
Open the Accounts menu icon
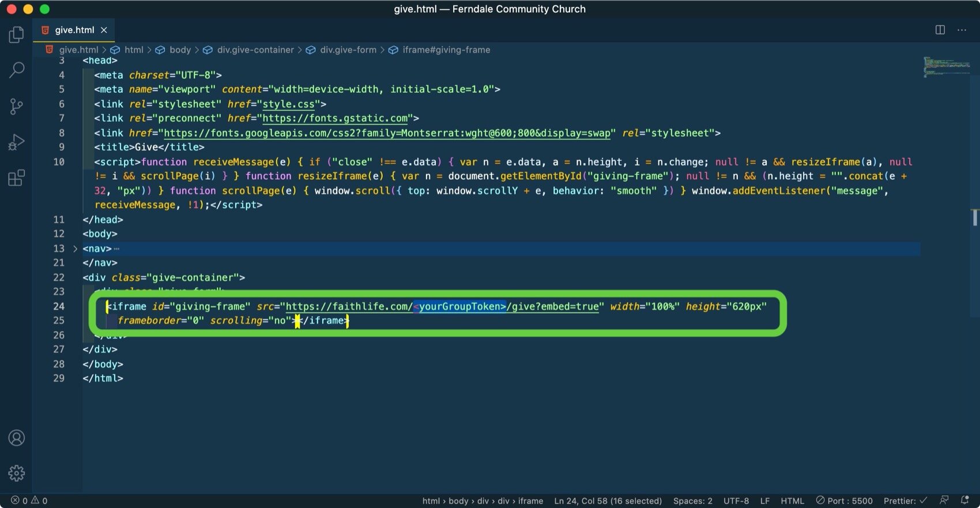pyautogui.click(x=16, y=438)
